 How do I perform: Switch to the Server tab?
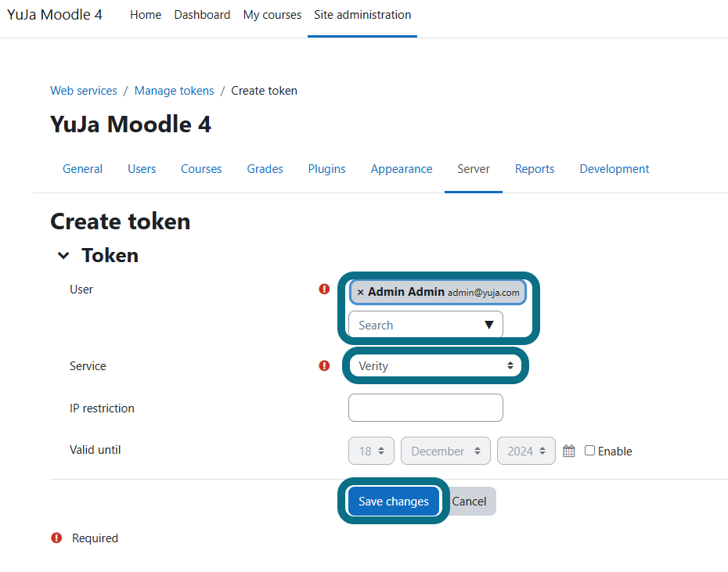pyautogui.click(x=473, y=169)
